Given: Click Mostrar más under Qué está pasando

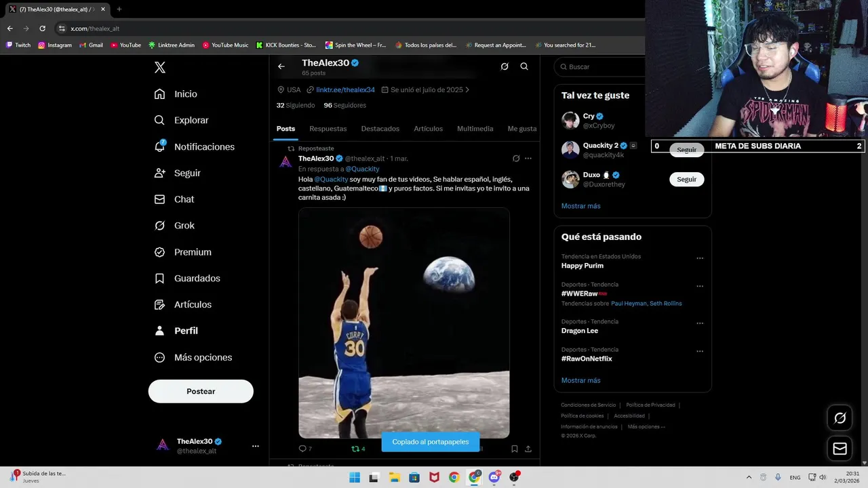Looking at the screenshot, I should coord(581,380).
